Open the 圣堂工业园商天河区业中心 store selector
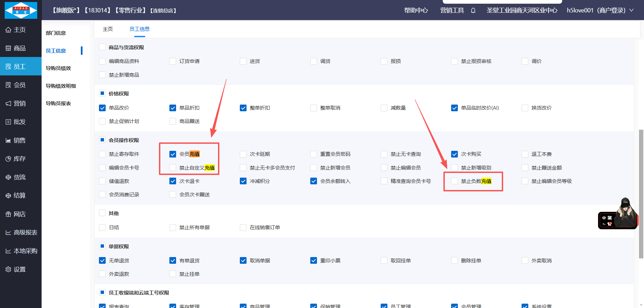Screen dimensions: 644x308 (x=522, y=10)
